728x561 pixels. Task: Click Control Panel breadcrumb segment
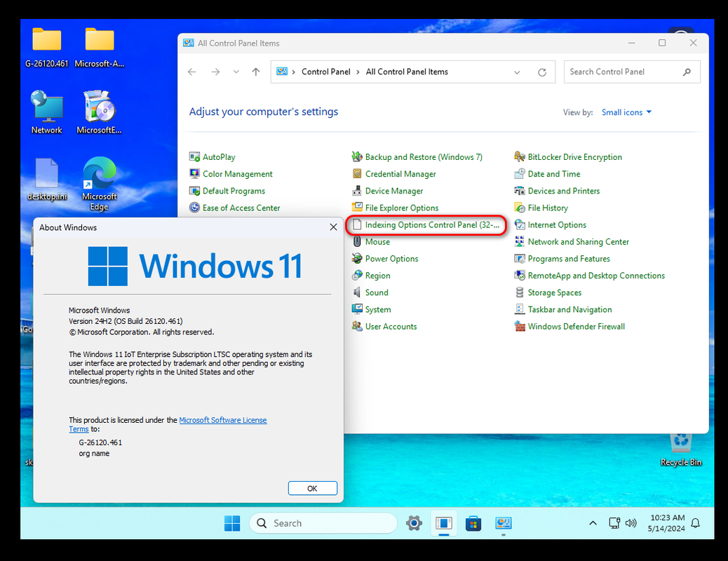click(326, 72)
